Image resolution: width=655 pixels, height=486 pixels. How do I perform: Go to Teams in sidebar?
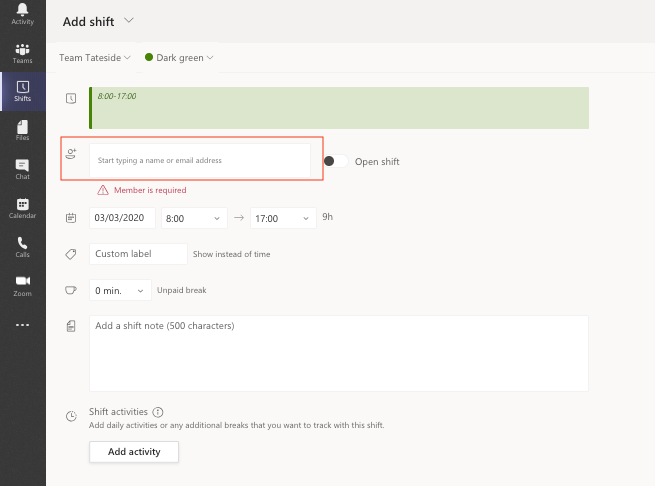(x=23, y=53)
